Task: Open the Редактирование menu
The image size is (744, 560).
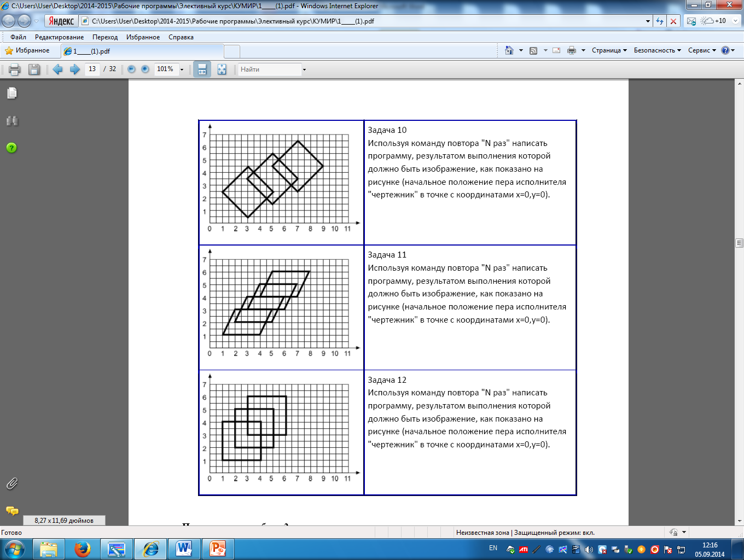Action: coord(60,37)
